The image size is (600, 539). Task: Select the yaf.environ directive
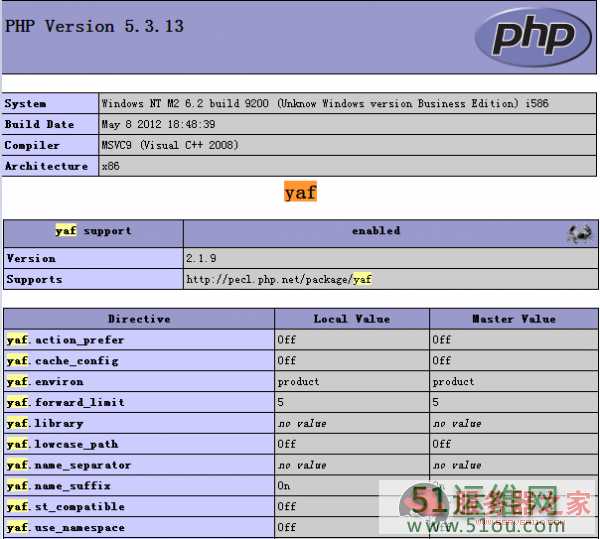139,382
